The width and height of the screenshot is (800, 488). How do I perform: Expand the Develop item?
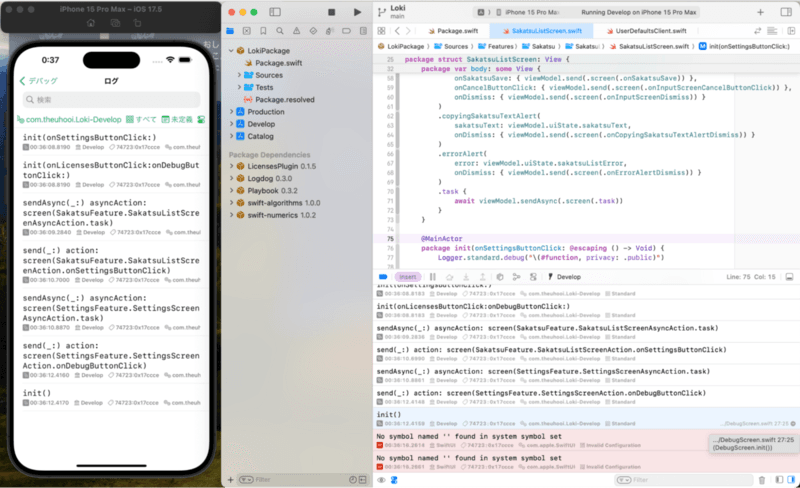coord(231,124)
